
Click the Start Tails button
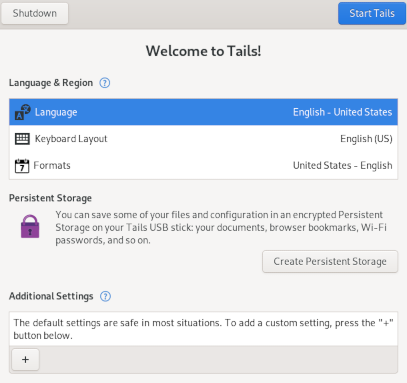point(372,13)
